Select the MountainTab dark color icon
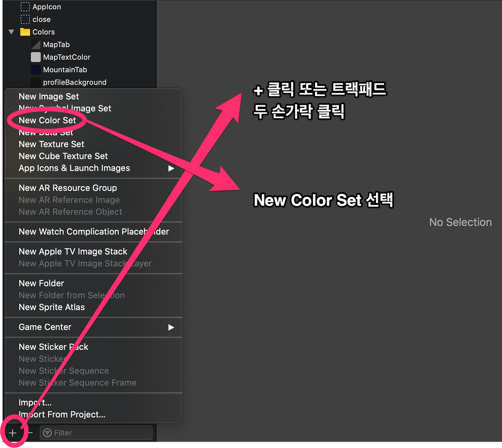Screen dimensions: 502x448 36,69
